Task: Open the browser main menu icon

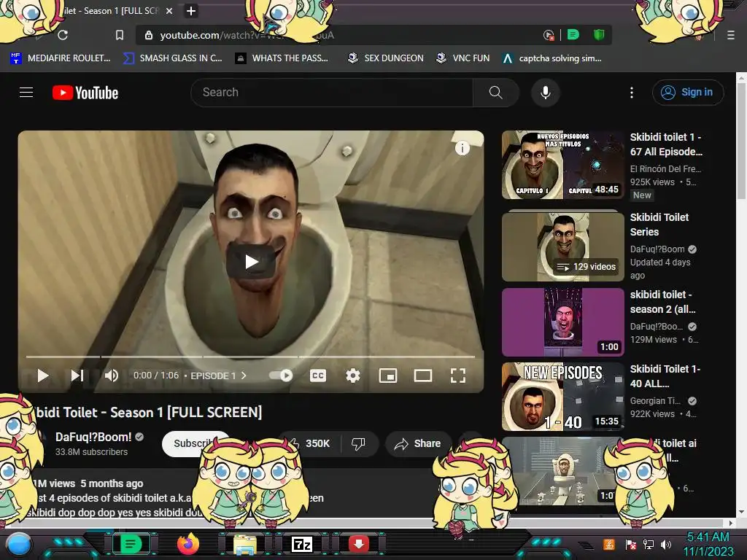Action: click(x=731, y=35)
